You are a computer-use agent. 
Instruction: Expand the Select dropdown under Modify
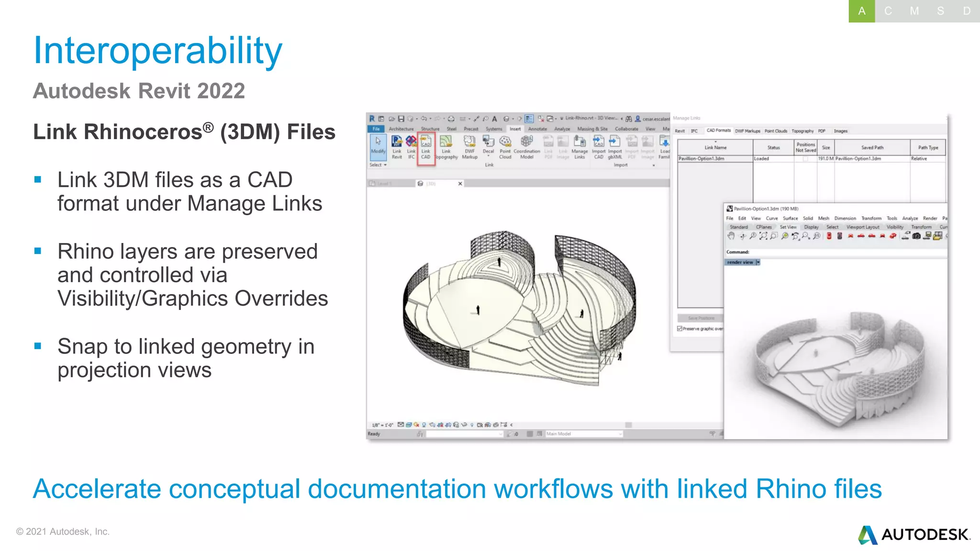tap(378, 165)
